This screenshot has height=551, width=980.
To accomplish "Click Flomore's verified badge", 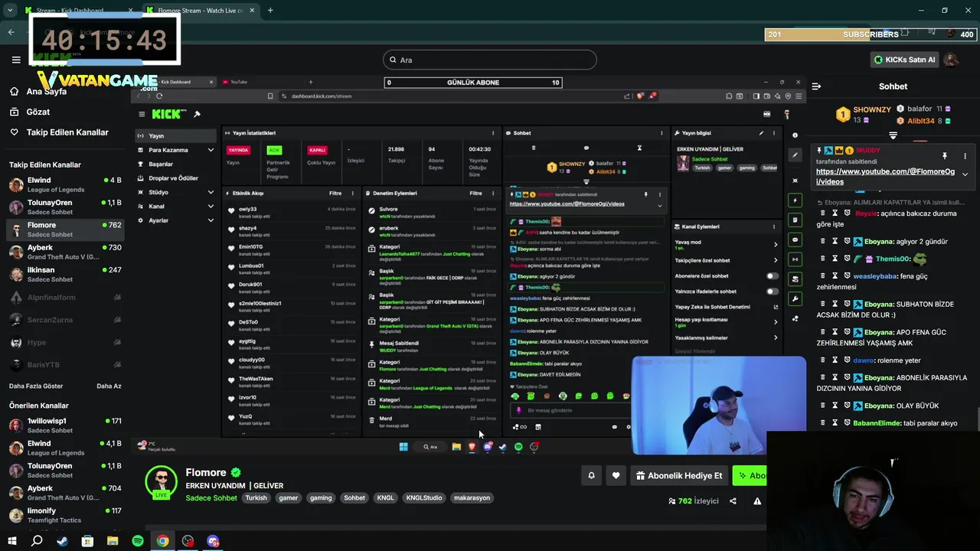I will (x=236, y=473).
